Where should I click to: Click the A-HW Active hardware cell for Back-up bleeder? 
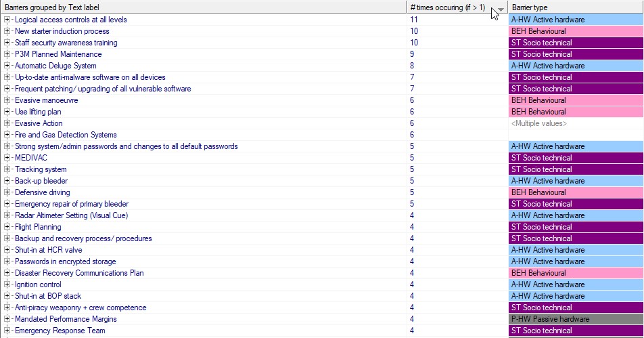576,181
